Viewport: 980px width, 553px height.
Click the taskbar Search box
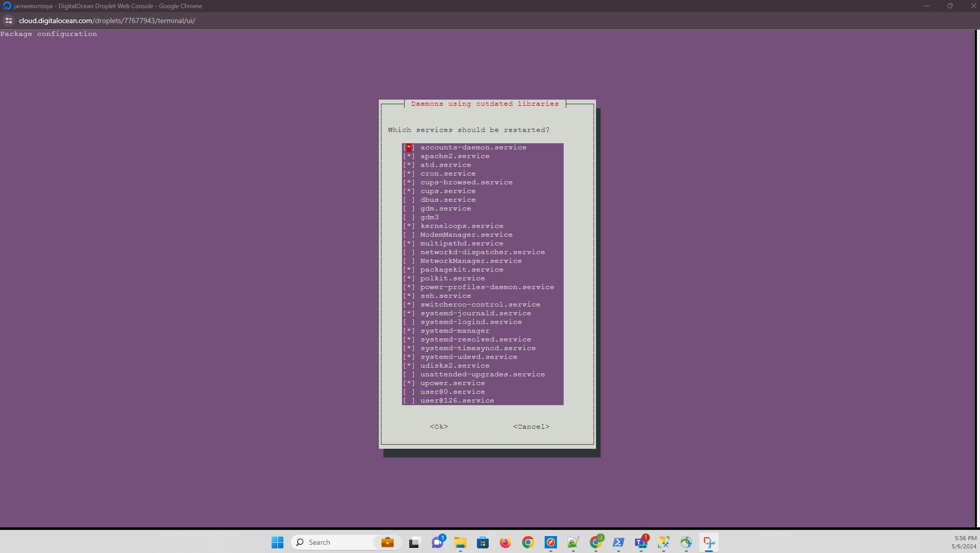pos(346,542)
